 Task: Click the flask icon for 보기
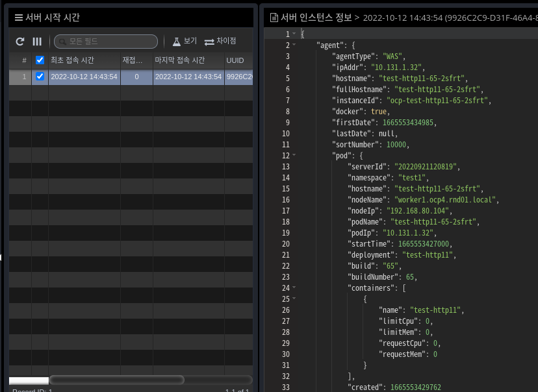click(x=176, y=42)
